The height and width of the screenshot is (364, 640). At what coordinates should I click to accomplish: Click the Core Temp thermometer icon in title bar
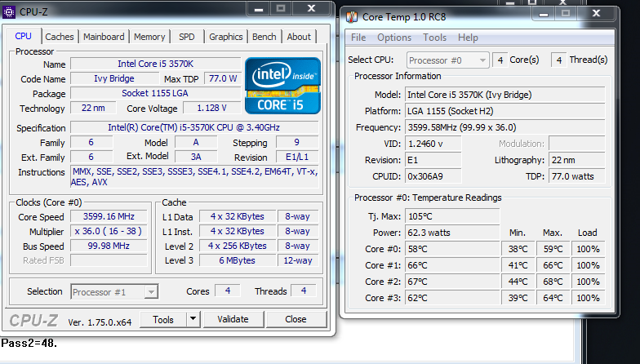coord(351,16)
